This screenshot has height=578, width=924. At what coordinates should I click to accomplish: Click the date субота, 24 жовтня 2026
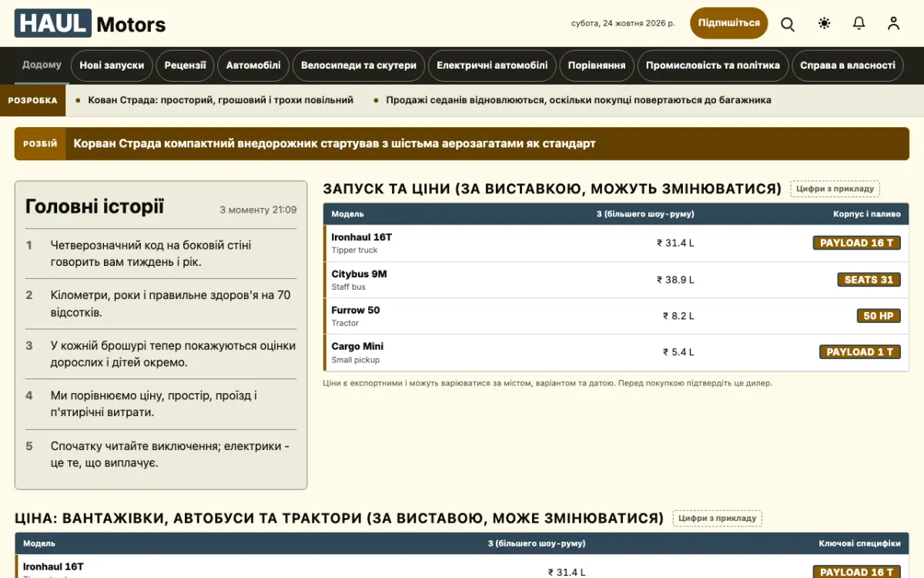623,23
